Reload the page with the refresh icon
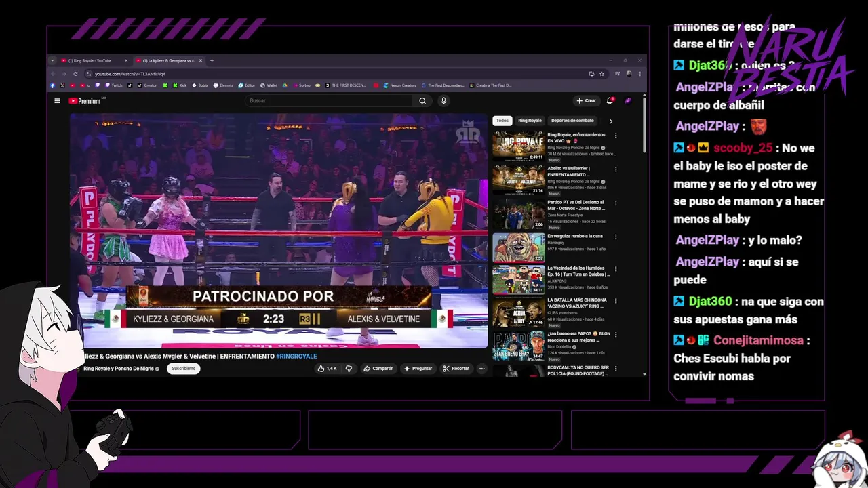 coord(75,74)
